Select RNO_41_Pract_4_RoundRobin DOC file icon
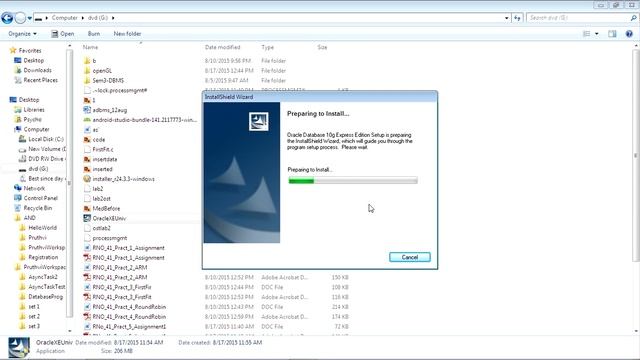 [87, 307]
